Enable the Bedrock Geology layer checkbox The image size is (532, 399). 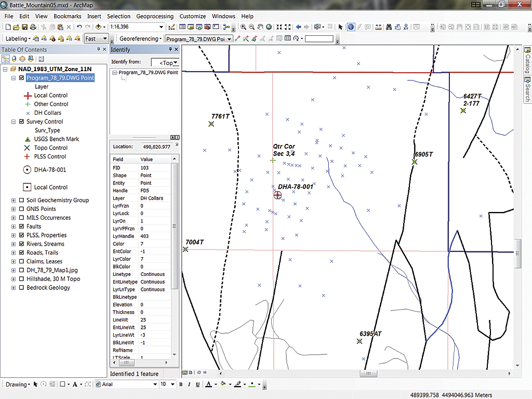point(21,288)
